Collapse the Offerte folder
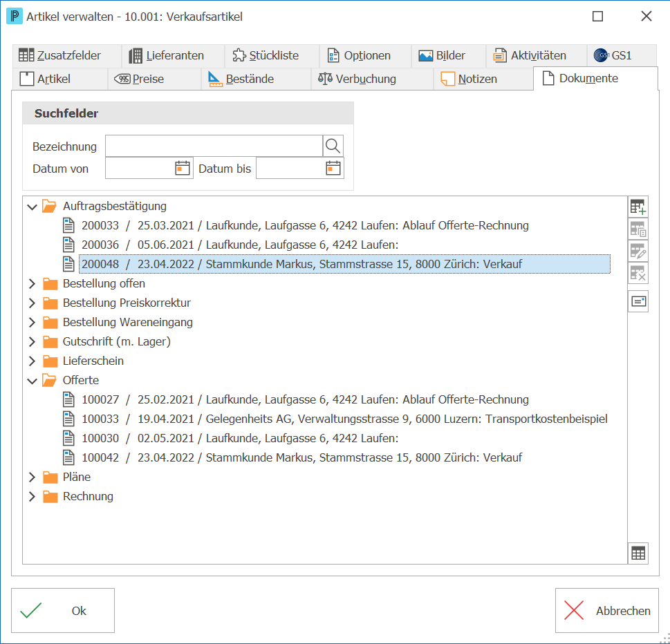Screen dimensions: 670x644 coord(32,381)
